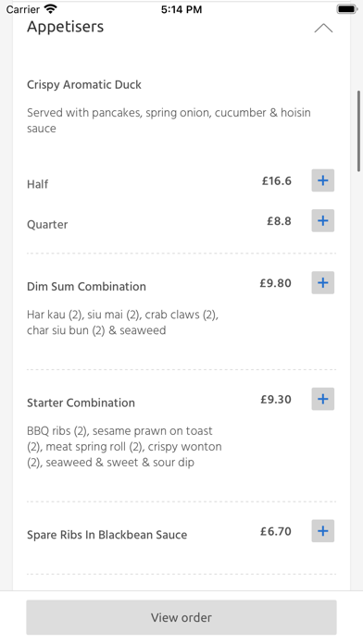The height and width of the screenshot is (644, 363).
Task: Add Spare Ribs In Blackbean Sauce
Action: (x=322, y=531)
